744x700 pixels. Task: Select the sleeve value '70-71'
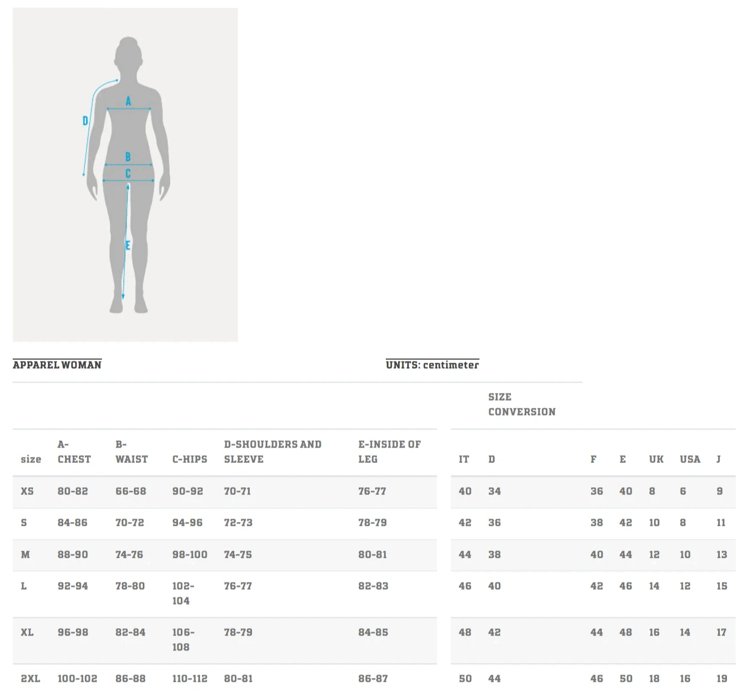[238, 491]
